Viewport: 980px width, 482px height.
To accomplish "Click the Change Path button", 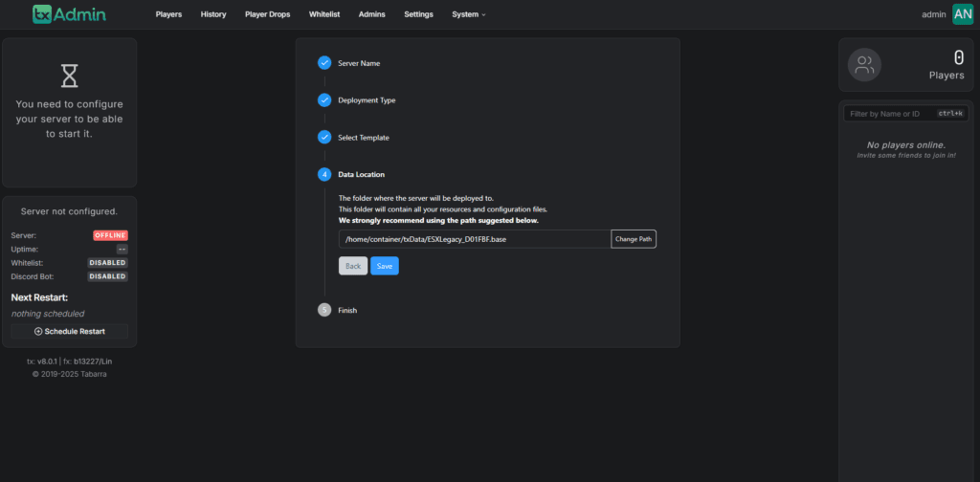I will point(634,239).
